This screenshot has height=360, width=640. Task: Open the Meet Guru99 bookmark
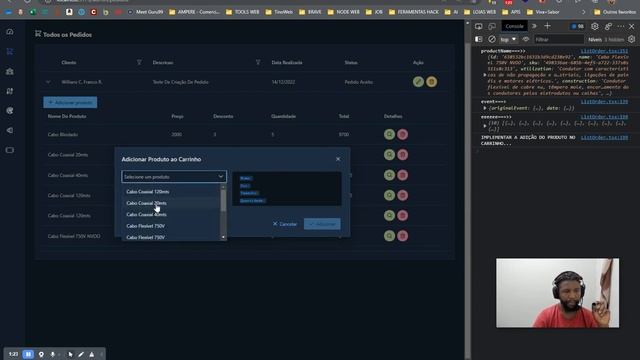click(x=146, y=12)
